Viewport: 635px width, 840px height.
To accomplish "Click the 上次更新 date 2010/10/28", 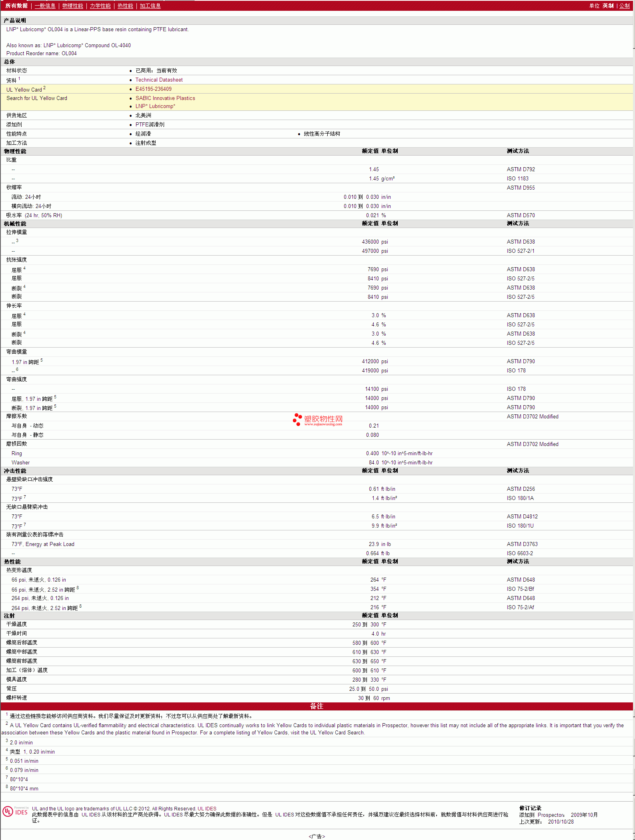I will tap(561, 822).
